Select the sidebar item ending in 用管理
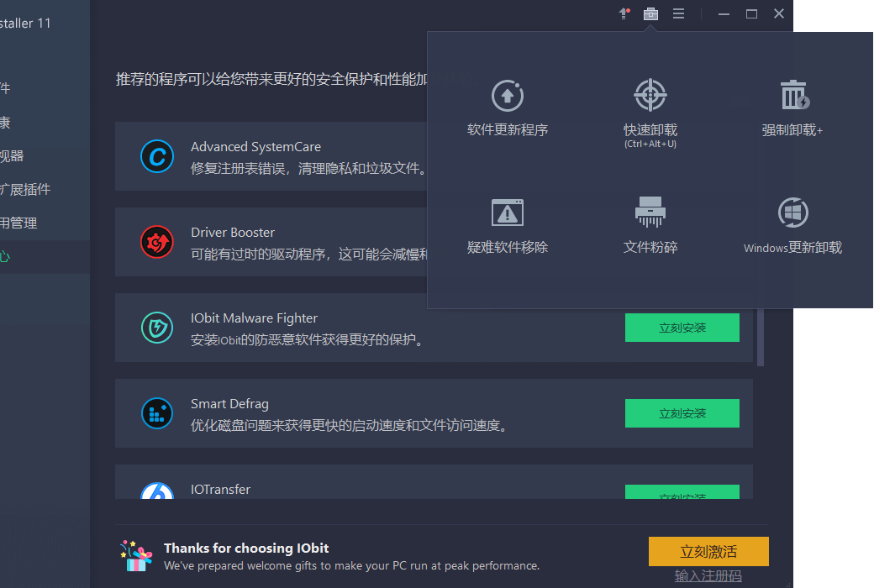The height and width of the screenshot is (588, 874). click(45, 223)
